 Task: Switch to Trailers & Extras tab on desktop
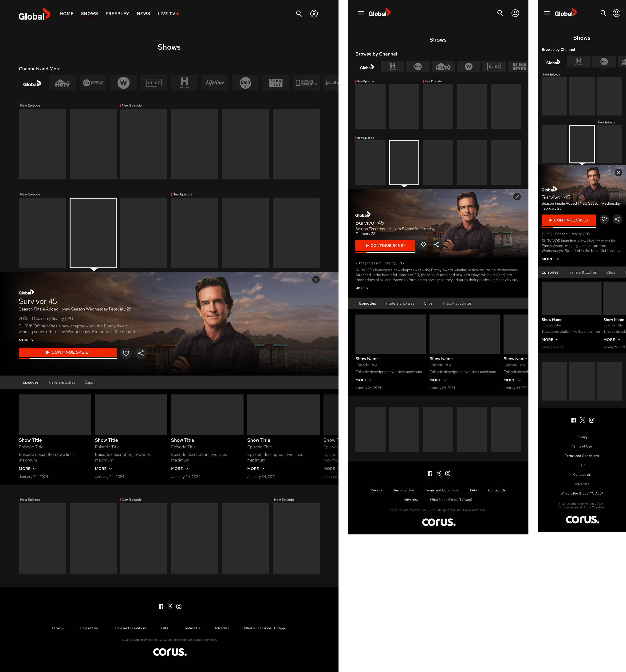pyautogui.click(x=62, y=382)
